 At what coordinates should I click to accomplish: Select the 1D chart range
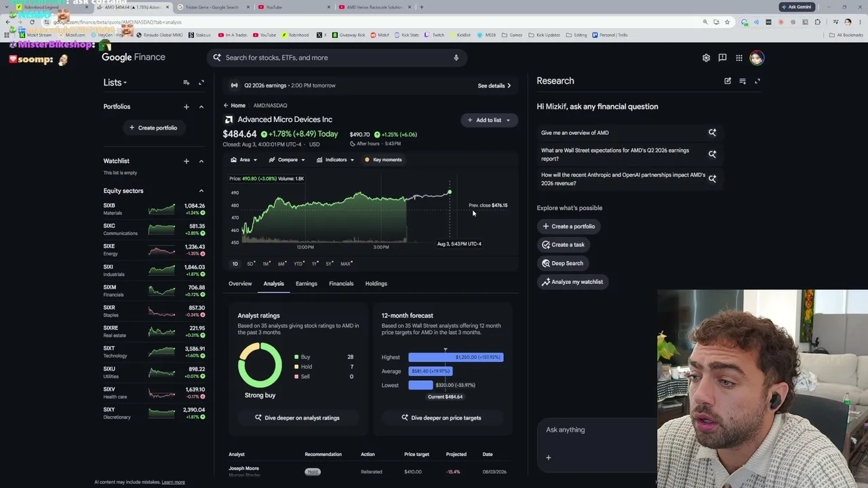click(235, 264)
